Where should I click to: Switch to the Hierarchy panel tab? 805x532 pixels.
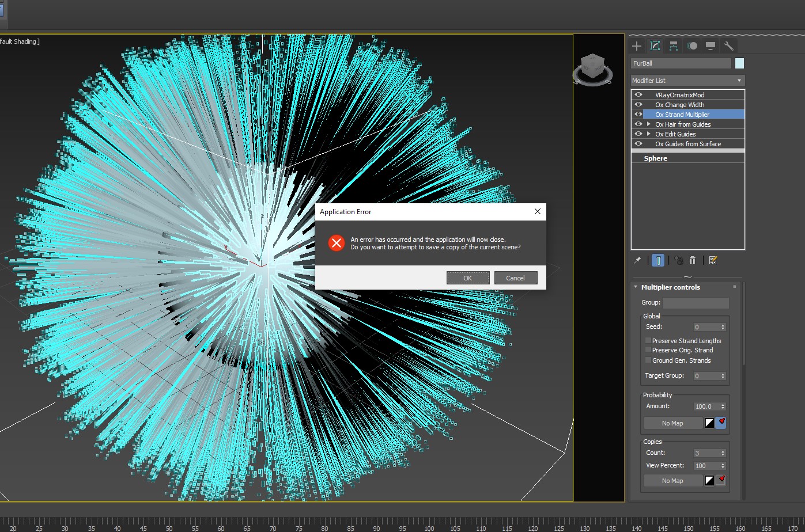[x=673, y=46]
